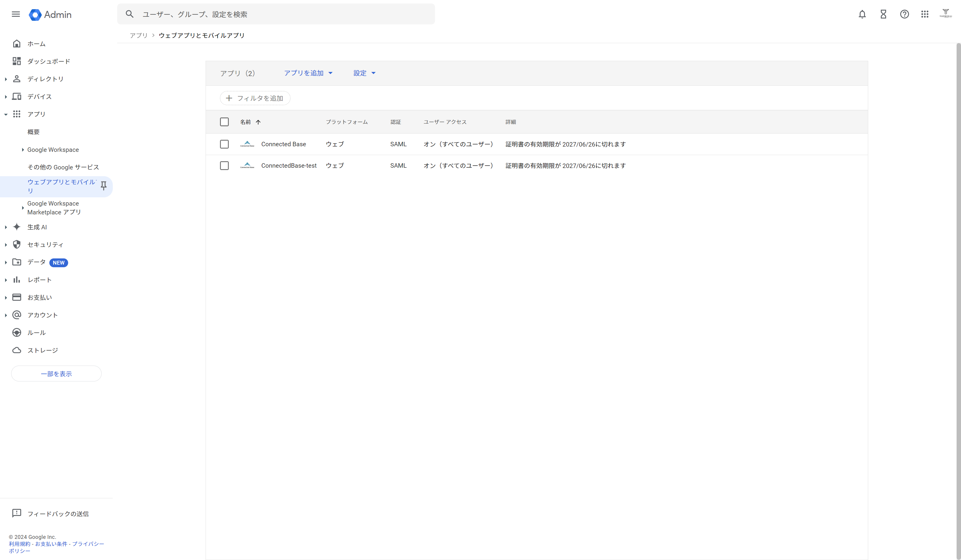The height and width of the screenshot is (560, 961).
Task: Click the ルール icon in sidebar
Action: [16, 332]
